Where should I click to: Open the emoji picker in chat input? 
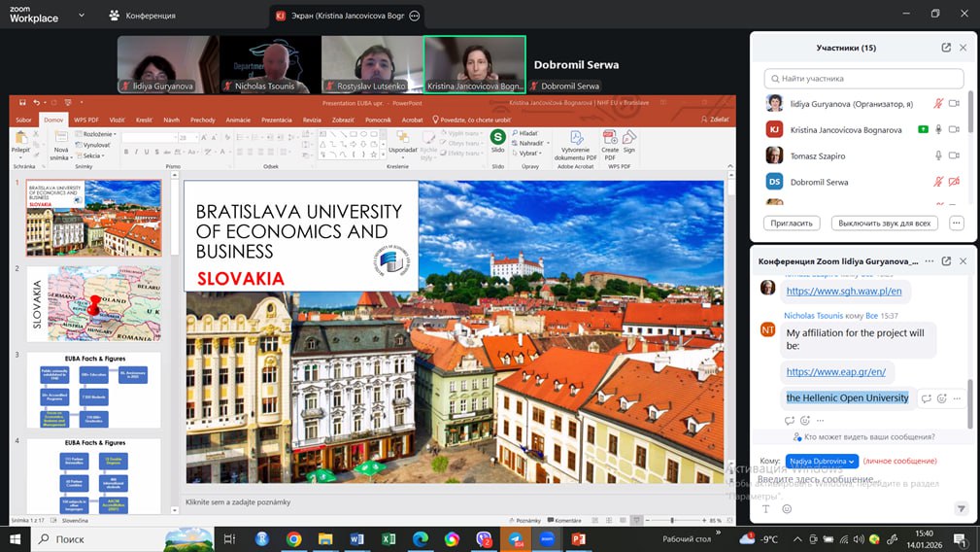[787, 508]
